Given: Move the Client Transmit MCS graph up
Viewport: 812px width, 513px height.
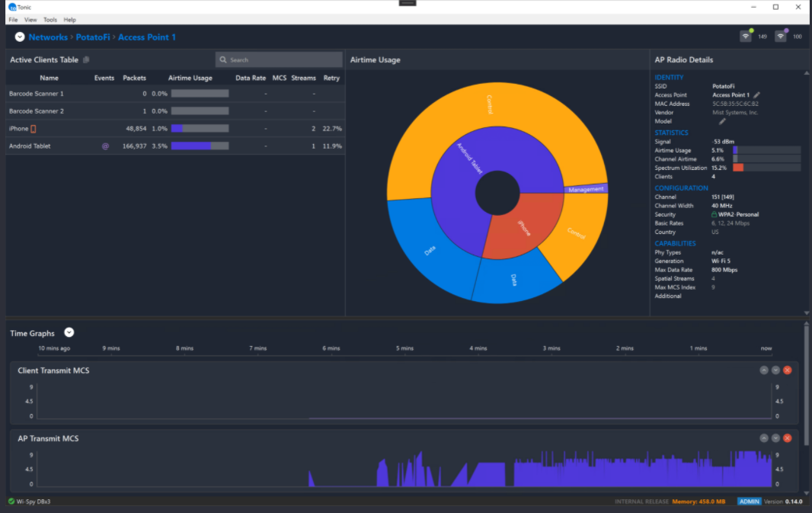Looking at the screenshot, I should point(764,370).
